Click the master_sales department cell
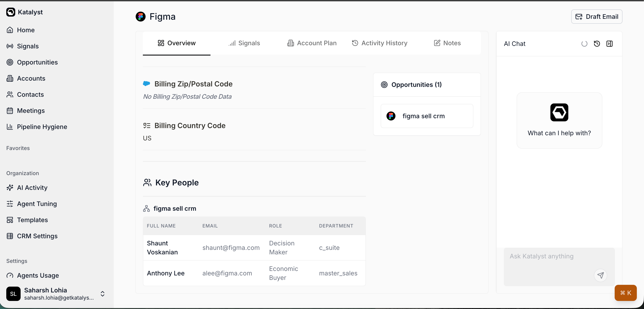 coord(338,273)
